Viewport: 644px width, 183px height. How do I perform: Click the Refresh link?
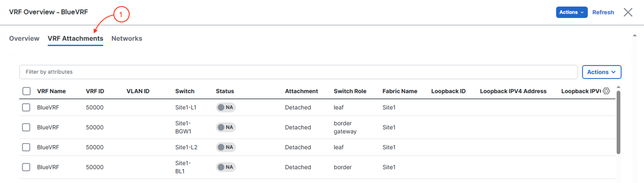603,12
